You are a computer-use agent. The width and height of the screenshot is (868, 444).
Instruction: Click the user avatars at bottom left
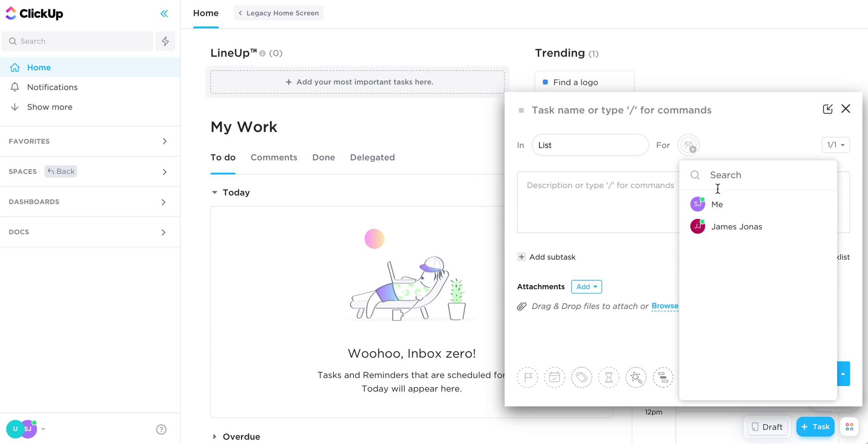point(22,429)
